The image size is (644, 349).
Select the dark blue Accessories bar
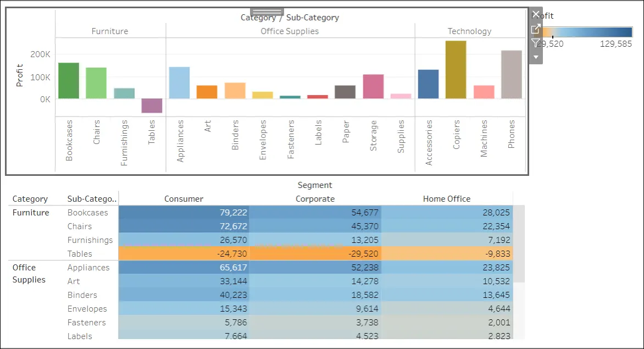click(x=429, y=84)
